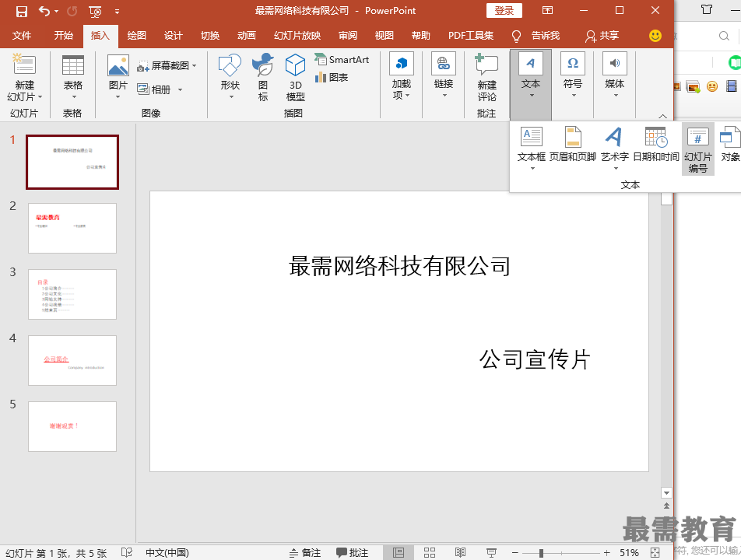
Task: Start slideshow from beginning via quick access icon
Action: click(95, 12)
